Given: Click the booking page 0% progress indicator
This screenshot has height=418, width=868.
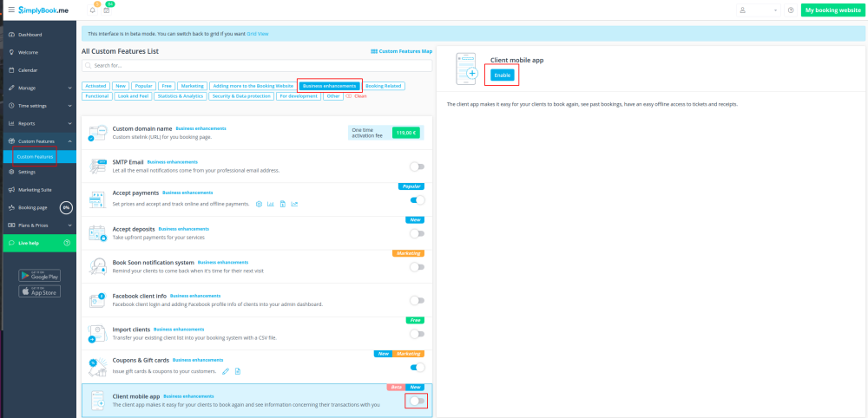Looking at the screenshot, I should 66,207.
